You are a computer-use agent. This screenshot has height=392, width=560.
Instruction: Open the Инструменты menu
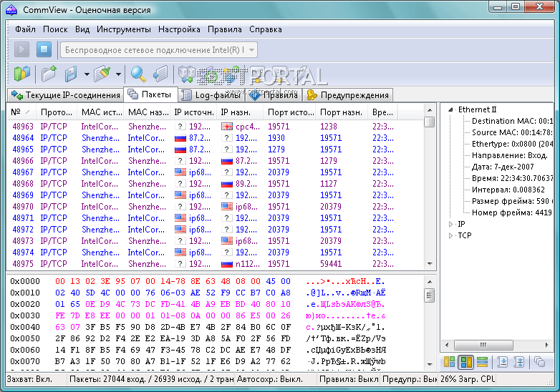pos(123,29)
